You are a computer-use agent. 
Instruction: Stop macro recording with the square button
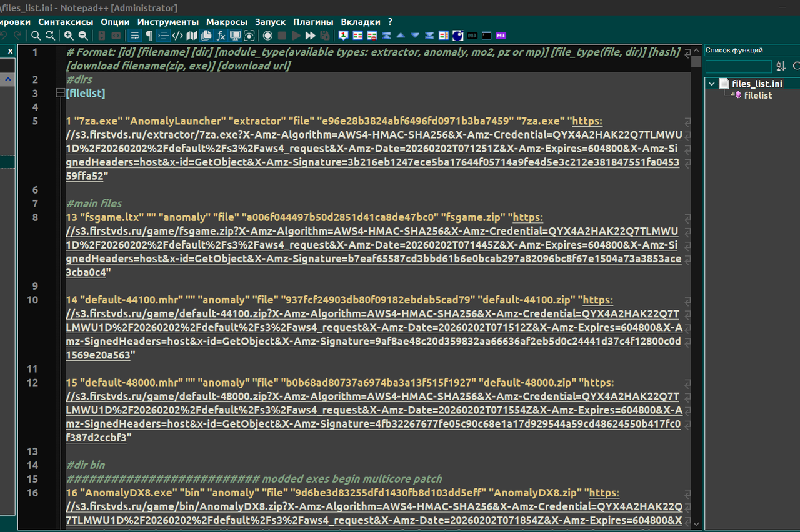[282, 36]
